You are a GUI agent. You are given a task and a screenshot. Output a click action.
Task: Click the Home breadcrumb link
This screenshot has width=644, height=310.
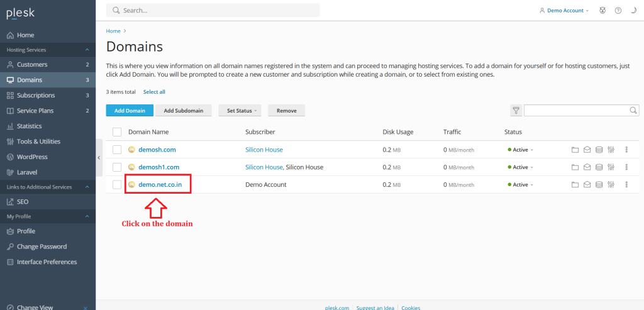tap(113, 31)
